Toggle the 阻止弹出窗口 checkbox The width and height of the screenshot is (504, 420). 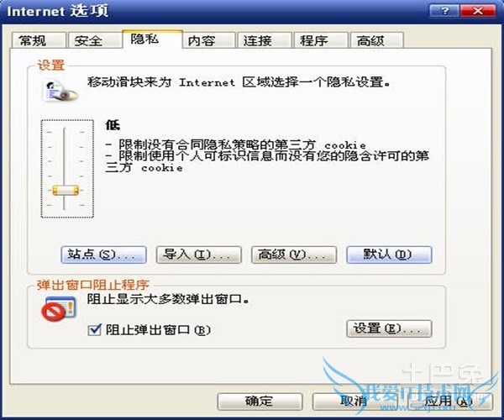click(x=94, y=330)
